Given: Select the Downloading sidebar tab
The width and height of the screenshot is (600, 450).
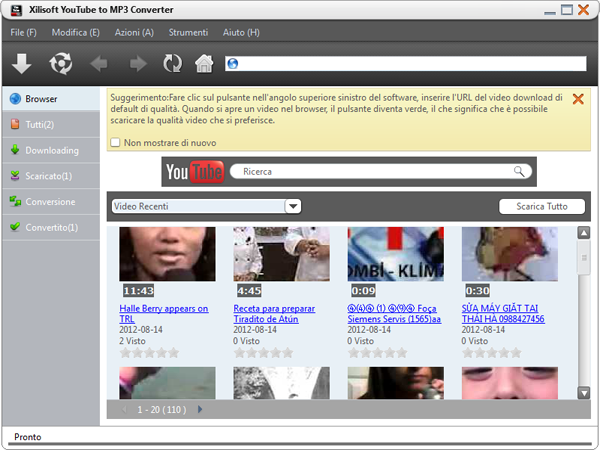Looking at the screenshot, I should pyautogui.click(x=51, y=150).
